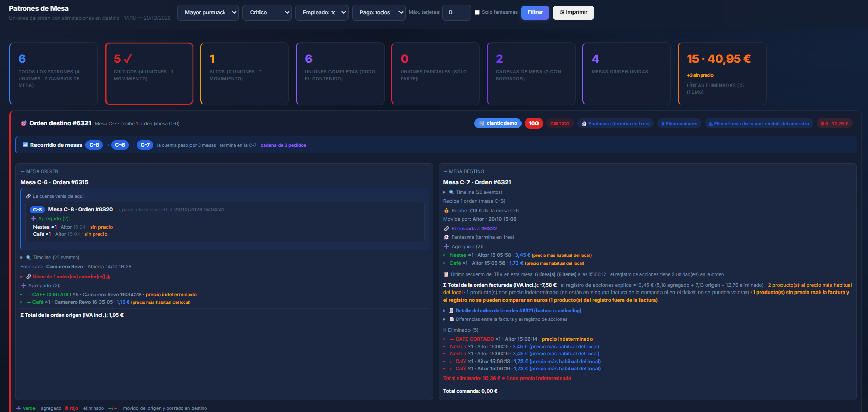This screenshot has height=412, width=868.
Task: Click Eliminaciones tag badge
Action: point(679,124)
